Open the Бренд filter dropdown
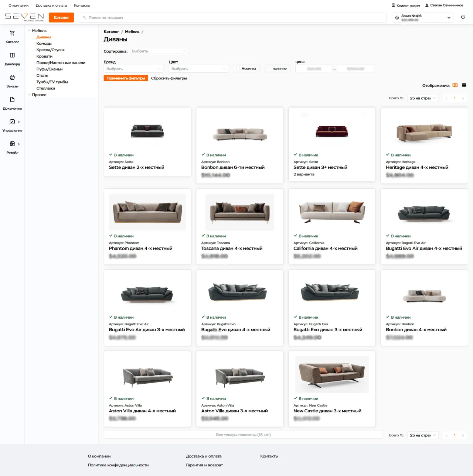473x476 pixels. pyautogui.click(x=133, y=69)
